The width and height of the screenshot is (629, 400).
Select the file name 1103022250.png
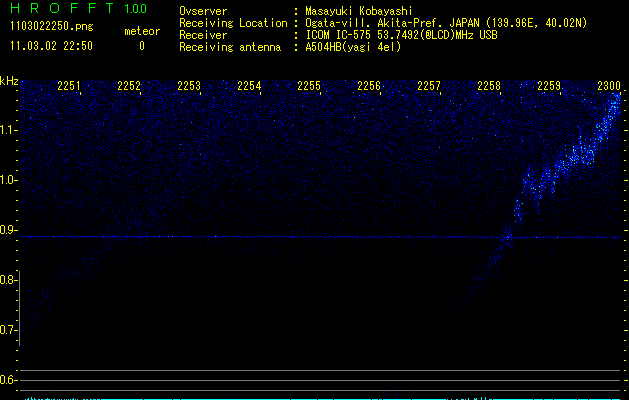click(x=52, y=26)
